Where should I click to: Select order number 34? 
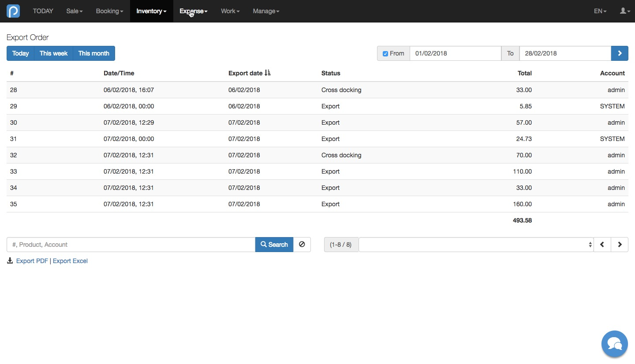[14, 188]
